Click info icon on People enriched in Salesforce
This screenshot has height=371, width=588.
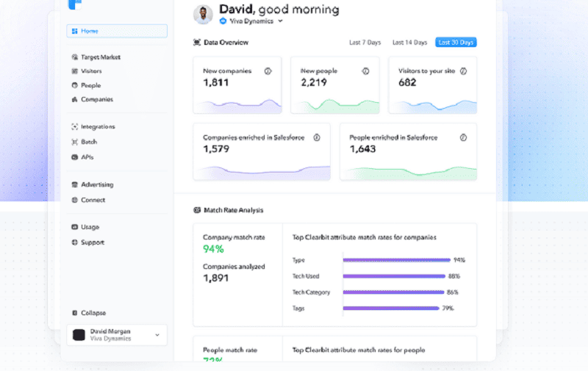point(464,137)
